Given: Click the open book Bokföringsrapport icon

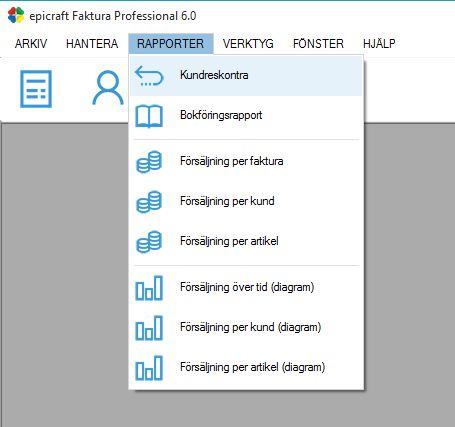Looking at the screenshot, I should pos(149,116).
